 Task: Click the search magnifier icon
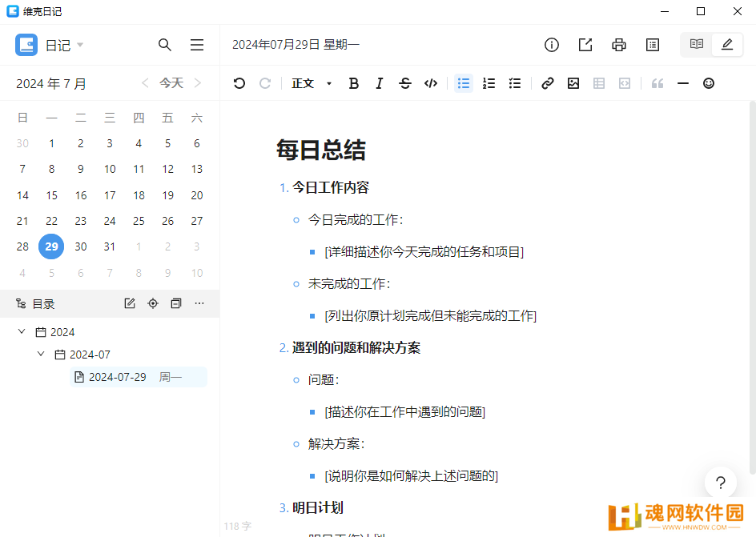point(165,46)
